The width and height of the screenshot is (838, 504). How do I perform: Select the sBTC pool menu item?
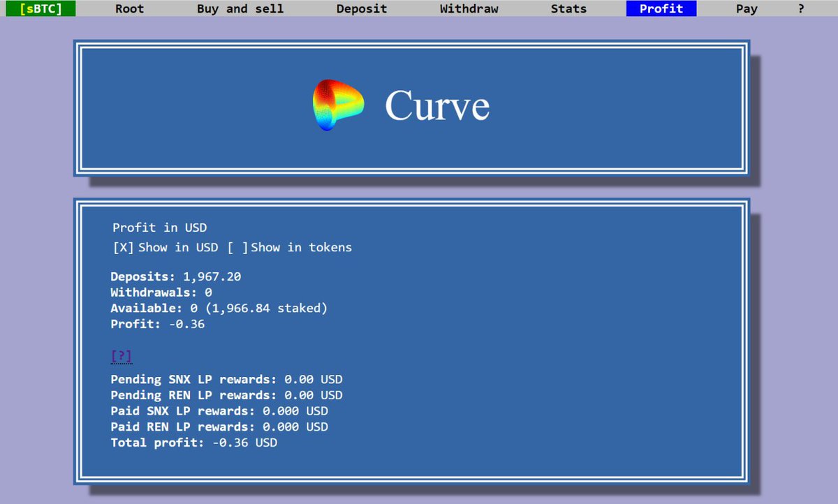[x=41, y=9]
